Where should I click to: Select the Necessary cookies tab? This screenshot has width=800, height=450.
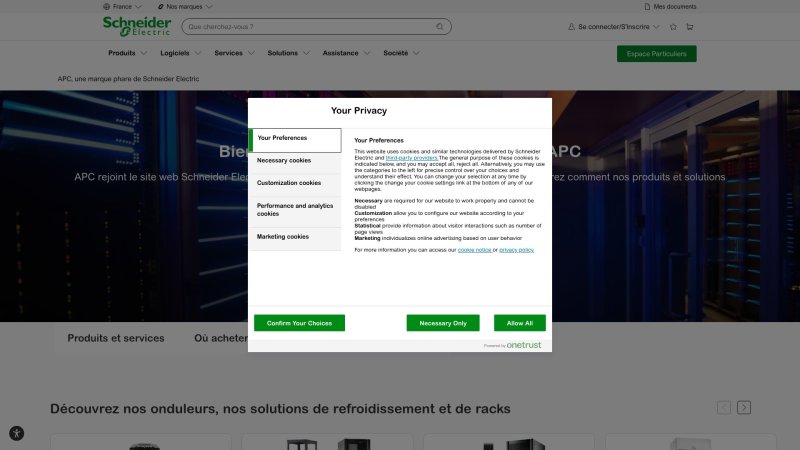click(284, 160)
